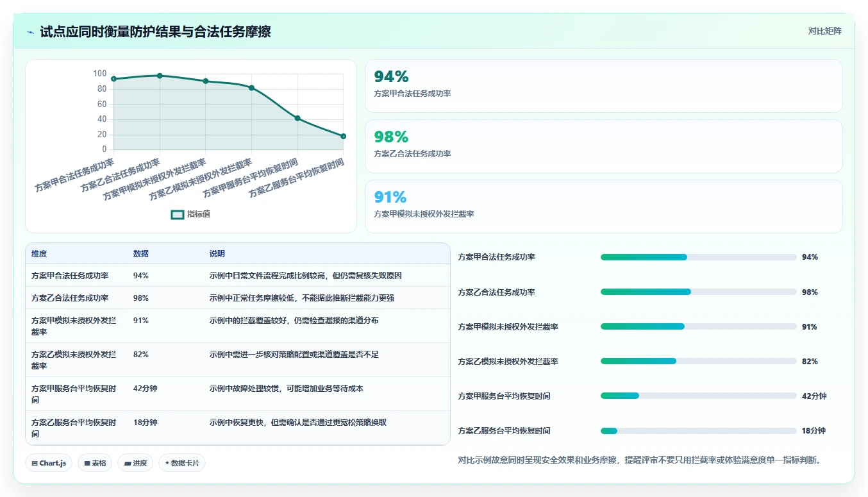
Task: Click the 方案甲合法任务成功率 progress bar
Action: coord(698,257)
